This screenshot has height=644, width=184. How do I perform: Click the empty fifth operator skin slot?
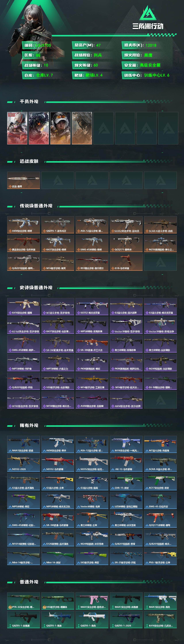[x=103, y=128]
